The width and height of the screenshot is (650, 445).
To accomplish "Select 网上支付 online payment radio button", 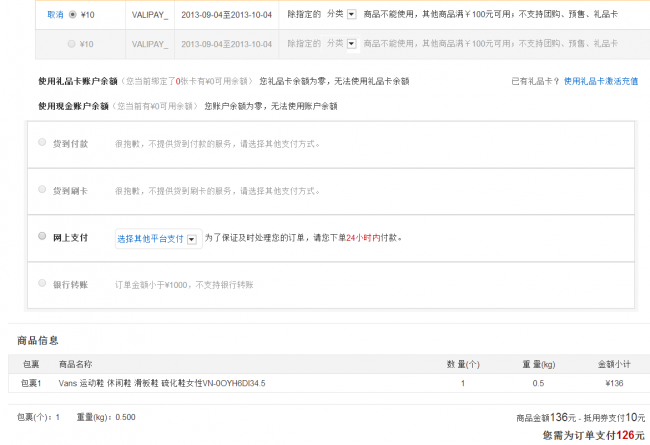I will pos(42,237).
